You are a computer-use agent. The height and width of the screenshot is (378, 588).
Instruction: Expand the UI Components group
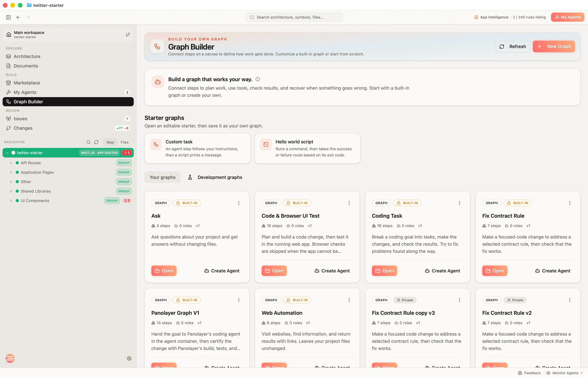[11, 201]
